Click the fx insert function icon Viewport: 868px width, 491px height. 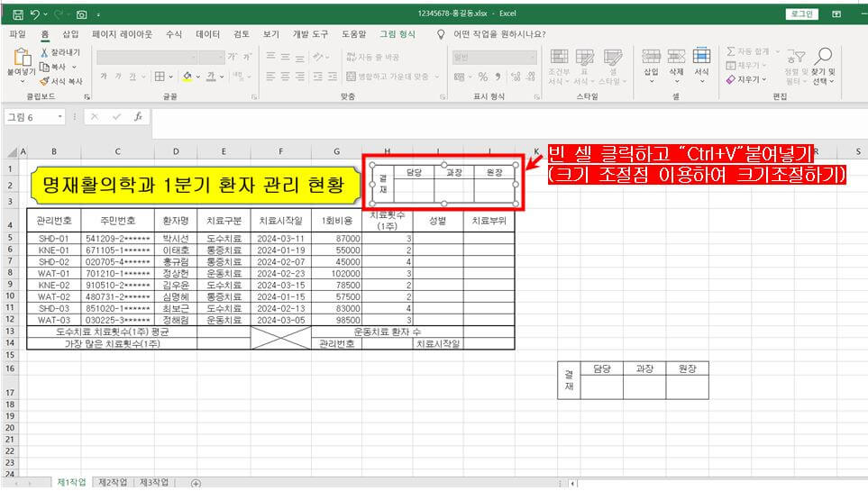point(139,117)
